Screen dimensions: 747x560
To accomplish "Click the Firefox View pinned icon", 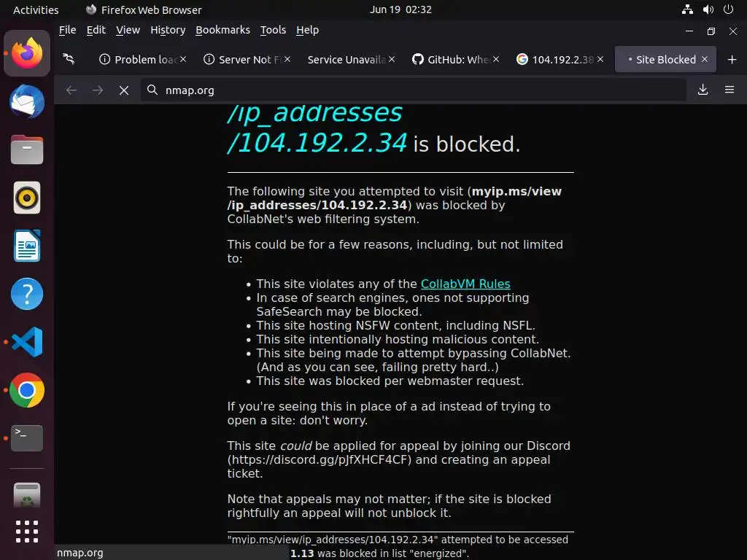I will tap(69, 59).
